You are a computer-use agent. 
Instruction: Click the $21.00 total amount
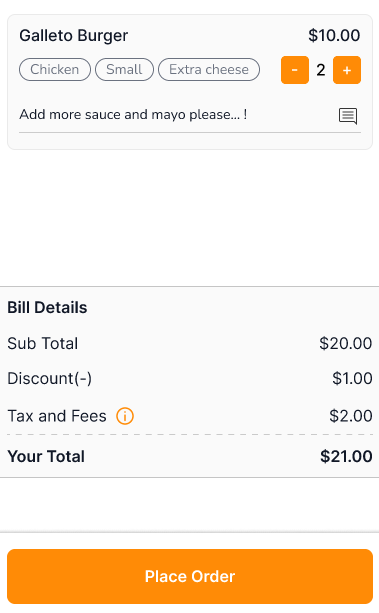pyautogui.click(x=346, y=456)
